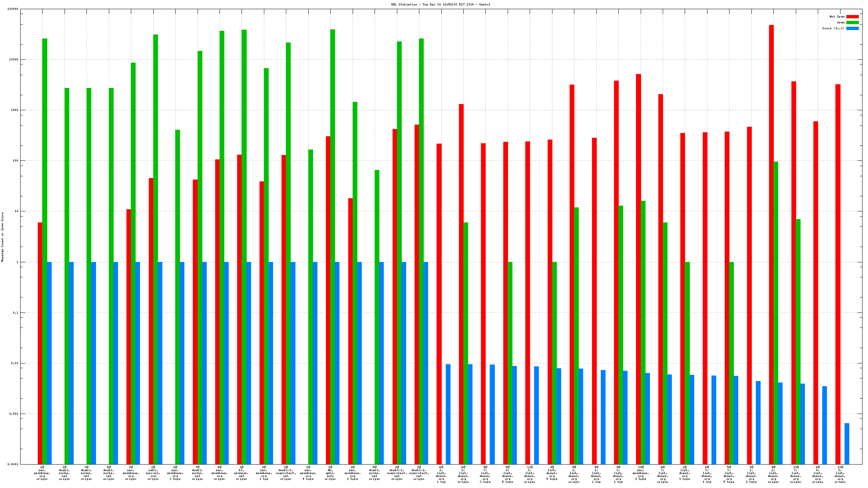Click the 10@ zen.spamhaus.org 2 hops label
This screenshot has width=868, height=488.
(x=640, y=473)
